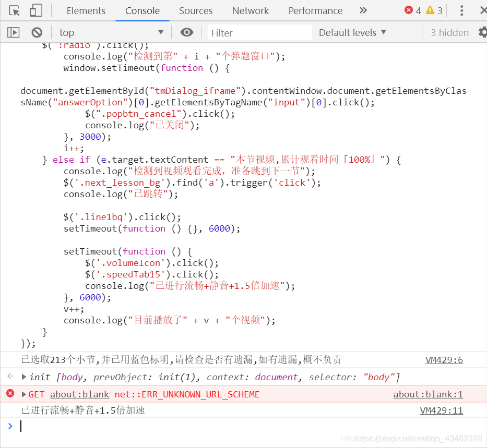Open the VM429:6 source link

[x=444, y=360]
